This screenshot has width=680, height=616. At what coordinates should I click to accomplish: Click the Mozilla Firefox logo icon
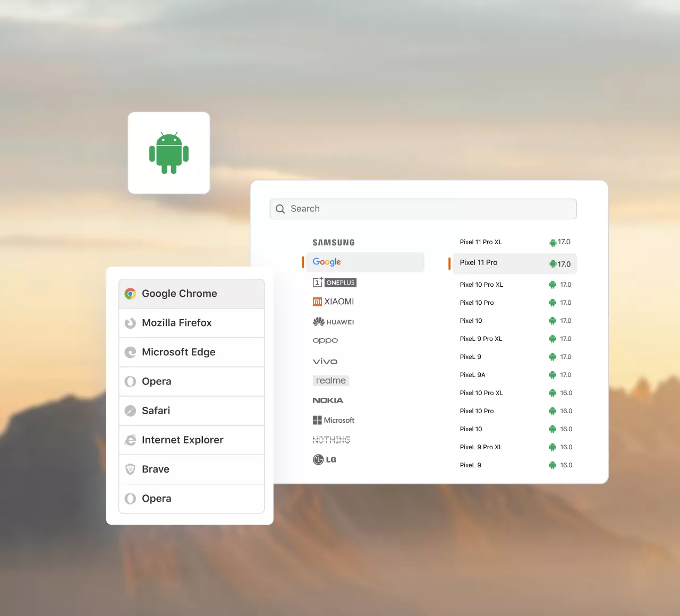click(x=130, y=323)
